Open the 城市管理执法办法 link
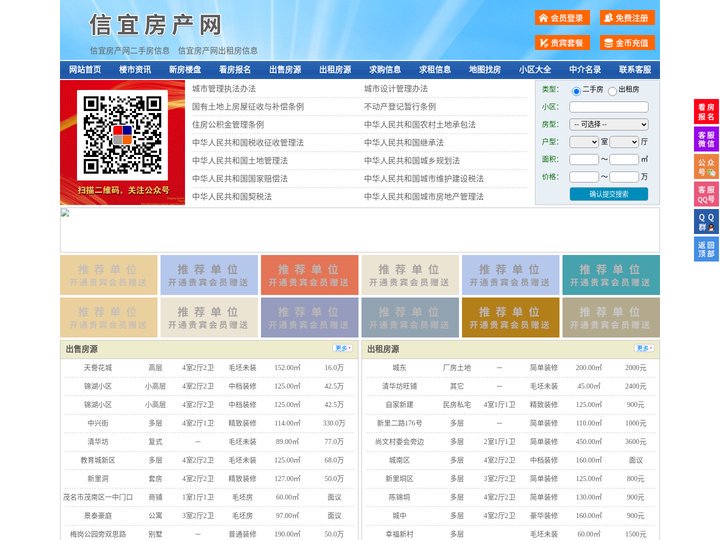This screenshot has width=720, height=540. point(224,89)
